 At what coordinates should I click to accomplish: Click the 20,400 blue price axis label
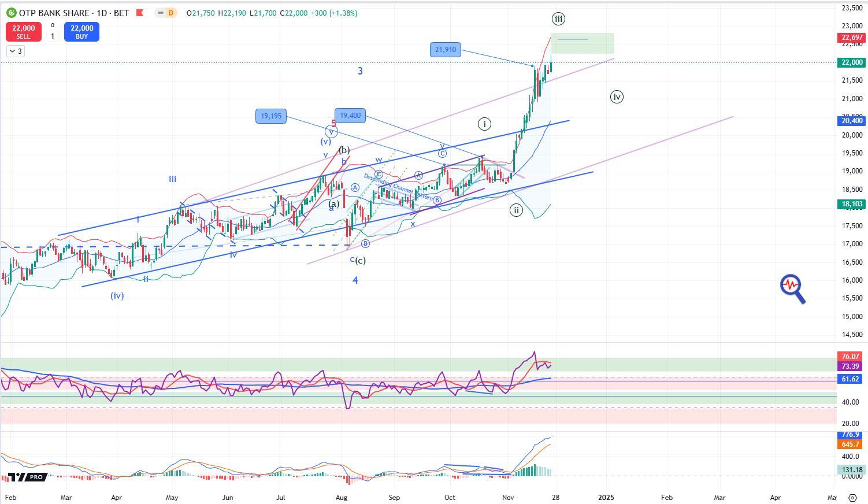point(852,121)
